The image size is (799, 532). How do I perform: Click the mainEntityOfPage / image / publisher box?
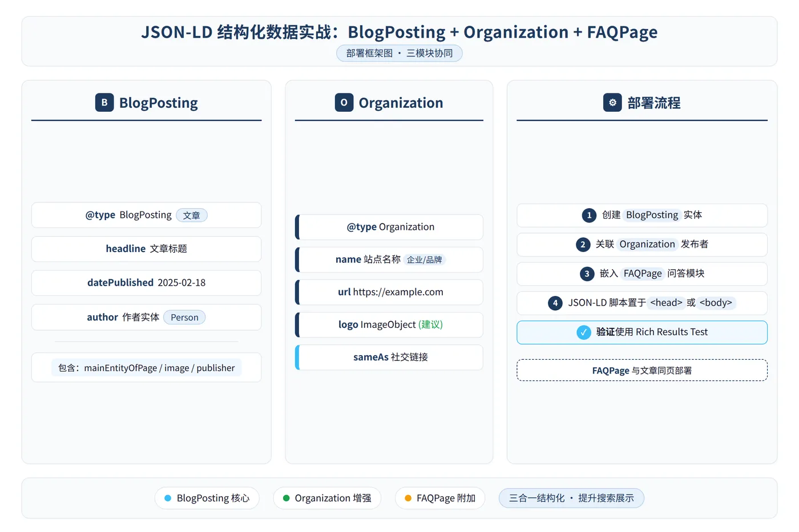146,368
